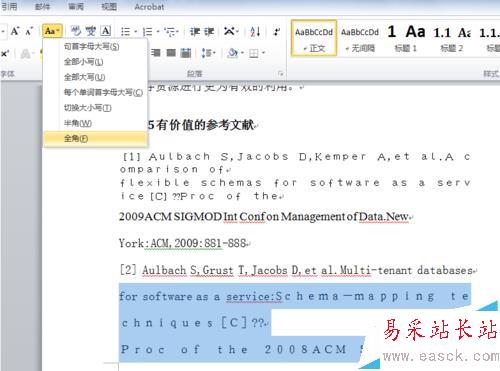Toggle show/hide paragraph marks

coord(276,32)
